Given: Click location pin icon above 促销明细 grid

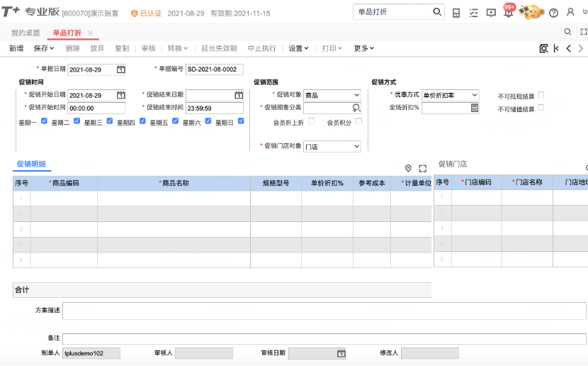Looking at the screenshot, I should [408, 169].
